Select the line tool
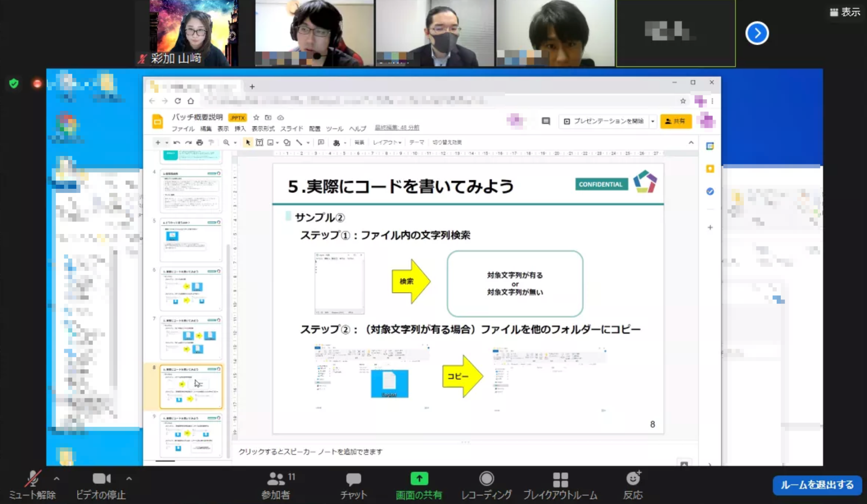867x504 pixels. [x=299, y=142]
